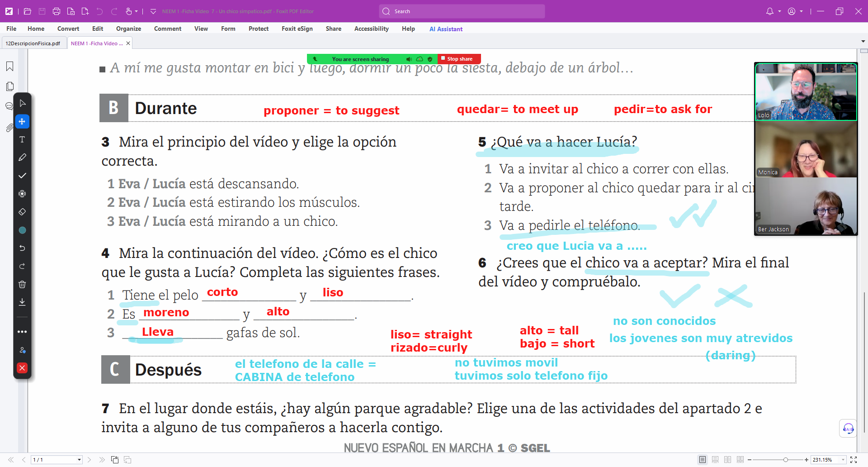This screenshot has width=868, height=467.
Task: Go to last page arrow
Action: pos(102,460)
